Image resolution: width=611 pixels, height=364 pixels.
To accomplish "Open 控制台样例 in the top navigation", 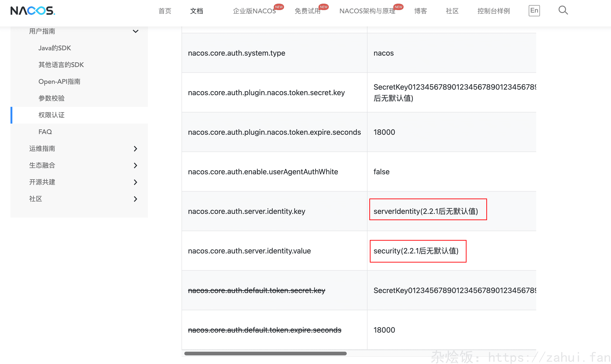I will coord(493,11).
